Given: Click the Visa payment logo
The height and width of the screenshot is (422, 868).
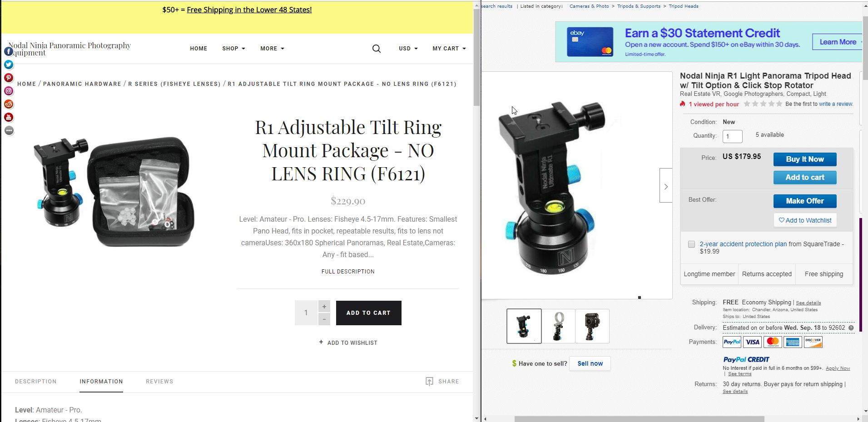Looking at the screenshot, I should pyautogui.click(x=752, y=342).
